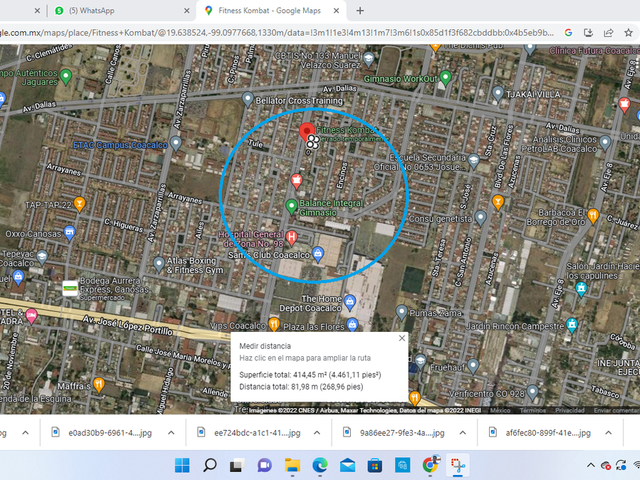The width and height of the screenshot is (640, 480).
Task: Expand options for e0ad30b9 download
Action: [x=171, y=433]
